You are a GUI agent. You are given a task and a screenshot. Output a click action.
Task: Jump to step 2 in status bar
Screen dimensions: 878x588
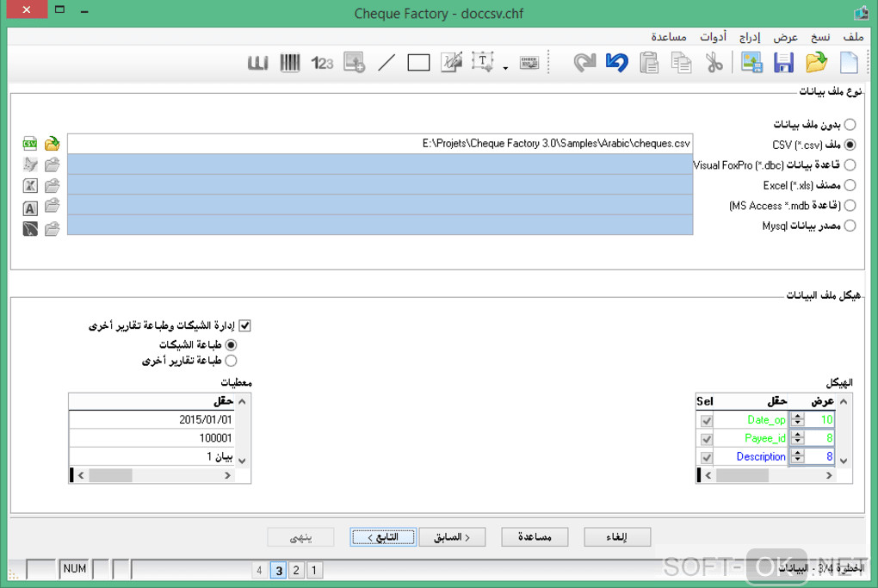[296, 570]
